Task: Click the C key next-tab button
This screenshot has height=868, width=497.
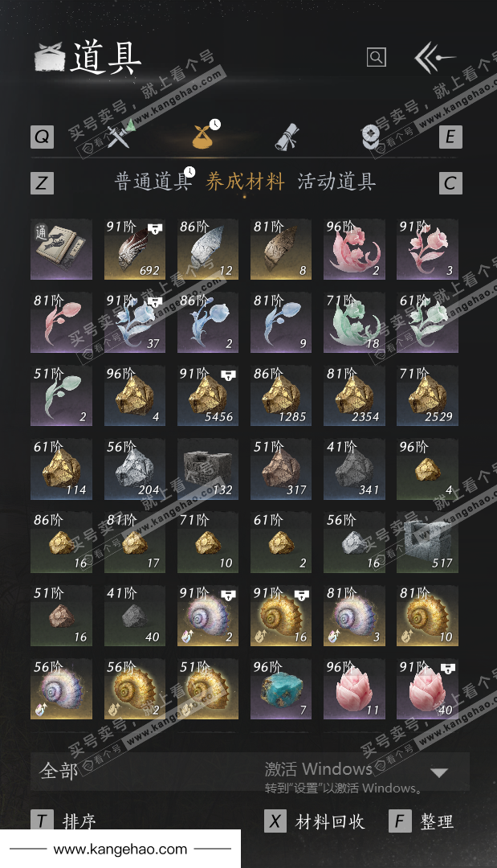Action: (450, 183)
